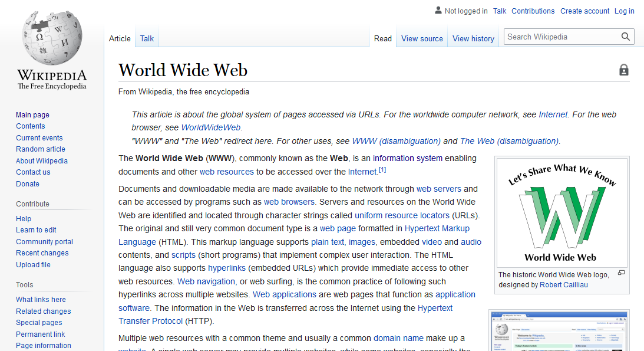644x351 pixels.
Task: Click the Log in link
Action: pos(625,11)
